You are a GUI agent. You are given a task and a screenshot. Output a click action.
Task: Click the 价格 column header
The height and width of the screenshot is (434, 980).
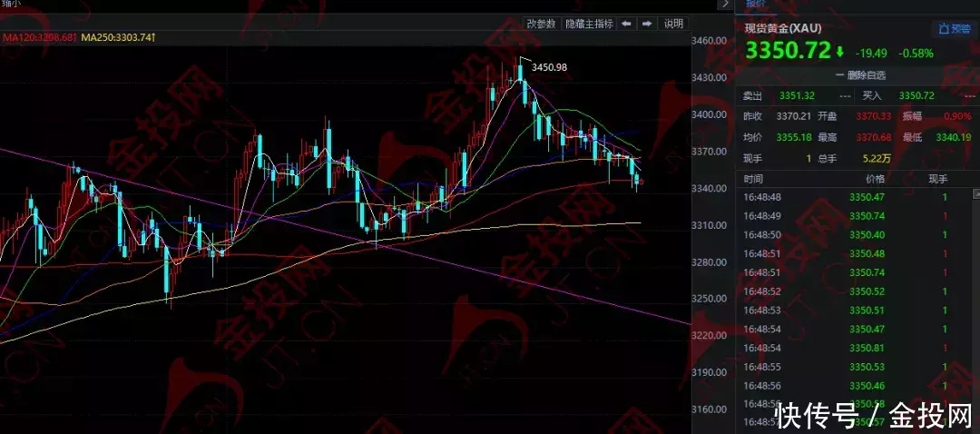coord(874,180)
